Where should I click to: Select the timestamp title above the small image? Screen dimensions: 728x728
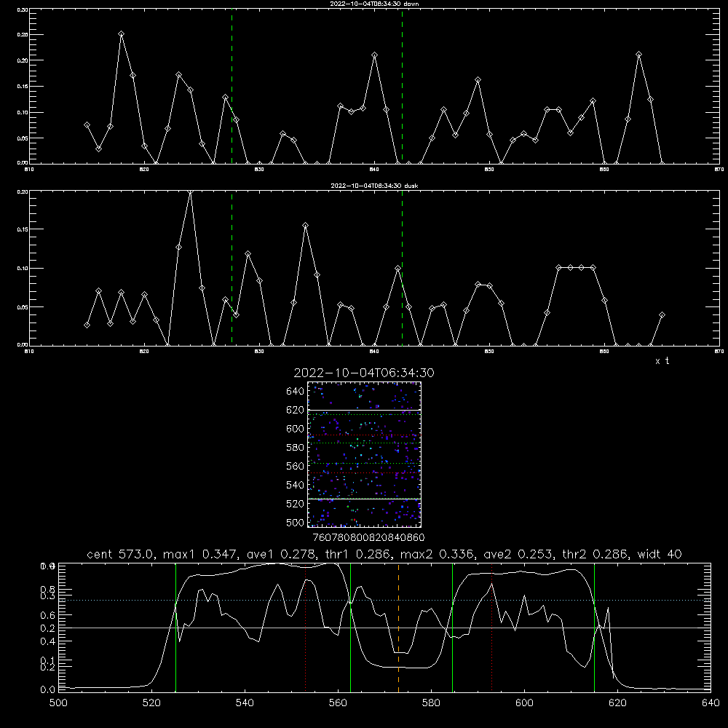[364, 373]
